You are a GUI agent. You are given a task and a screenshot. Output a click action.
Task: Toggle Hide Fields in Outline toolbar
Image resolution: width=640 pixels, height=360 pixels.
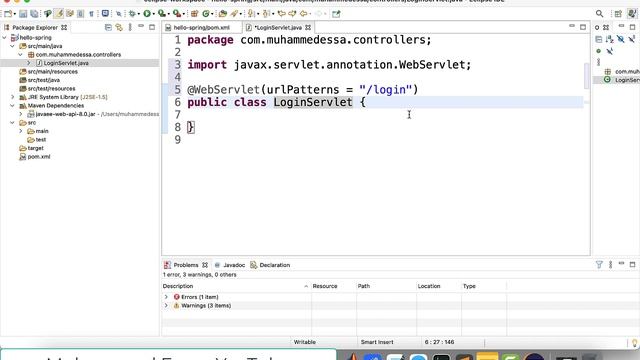[x=620, y=39]
